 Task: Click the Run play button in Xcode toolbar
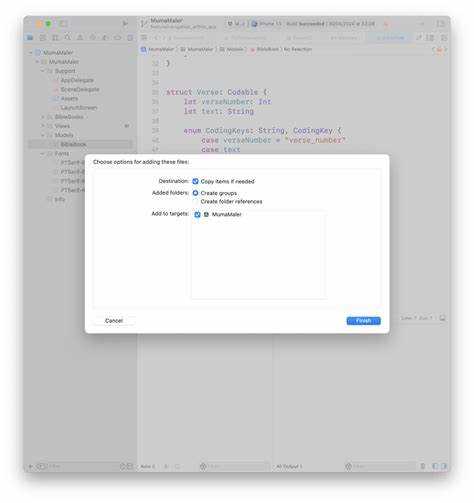125,24
